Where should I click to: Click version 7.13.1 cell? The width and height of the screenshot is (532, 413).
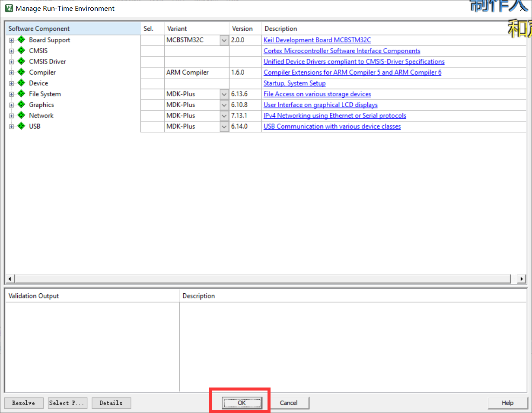245,116
